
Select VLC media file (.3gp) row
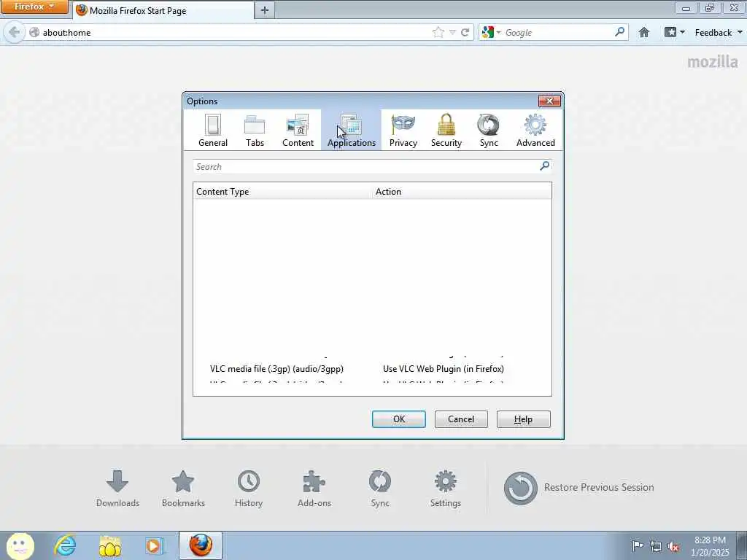[371, 368]
